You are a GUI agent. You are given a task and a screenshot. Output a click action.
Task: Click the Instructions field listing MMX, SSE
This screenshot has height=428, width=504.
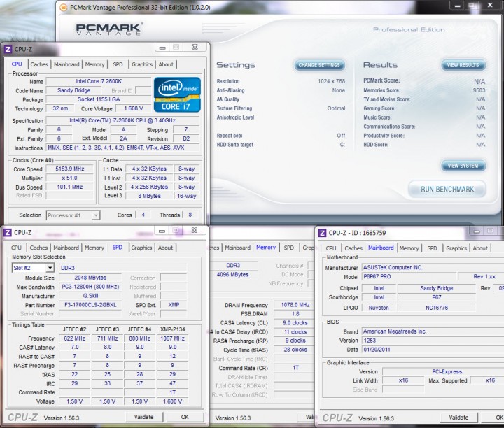(x=122, y=148)
